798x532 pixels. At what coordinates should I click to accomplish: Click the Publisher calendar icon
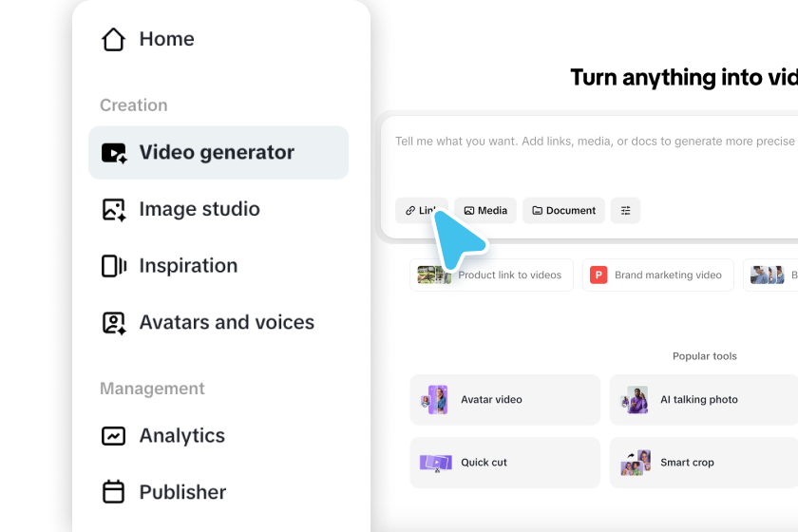[x=113, y=492]
